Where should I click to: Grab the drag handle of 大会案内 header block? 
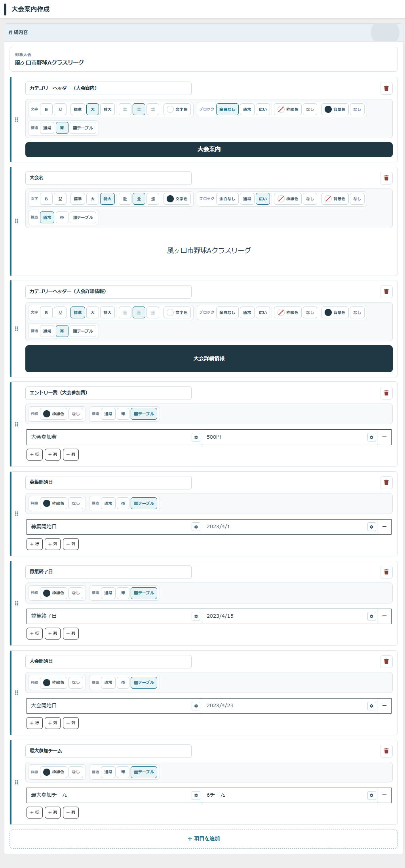coord(17,120)
